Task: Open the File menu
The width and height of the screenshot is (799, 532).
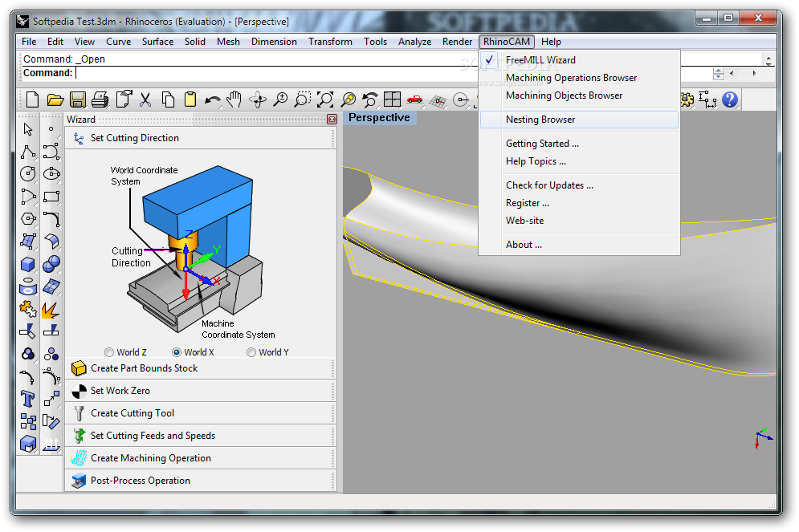Action: click(29, 42)
